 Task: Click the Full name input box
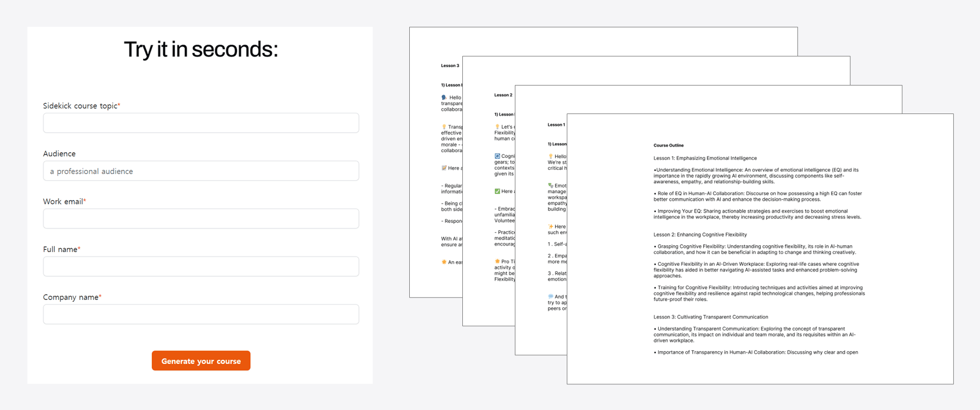click(201, 267)
